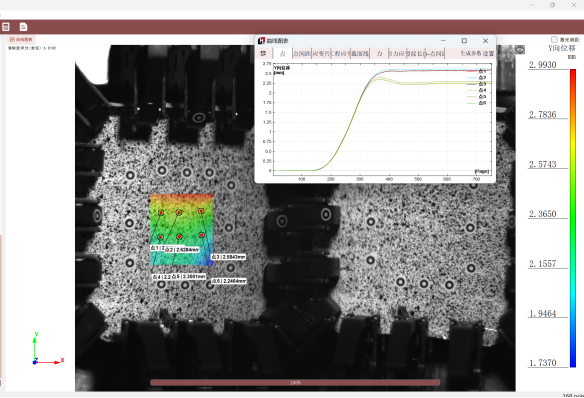Click the XYZ coordinate axis indicator

point(48,349)
